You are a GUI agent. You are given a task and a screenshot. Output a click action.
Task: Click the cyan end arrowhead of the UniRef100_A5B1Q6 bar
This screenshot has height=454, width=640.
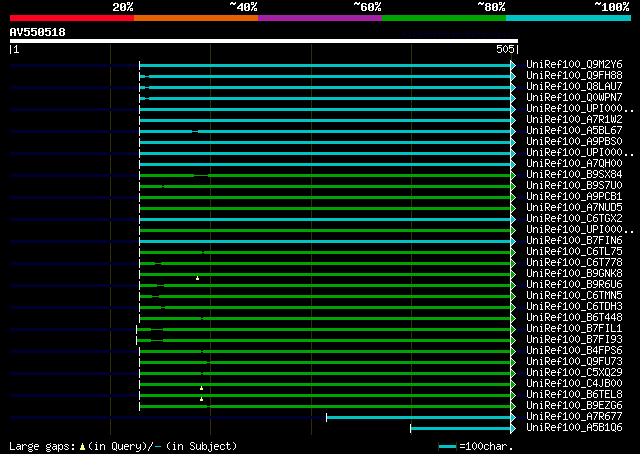(513, 428)
